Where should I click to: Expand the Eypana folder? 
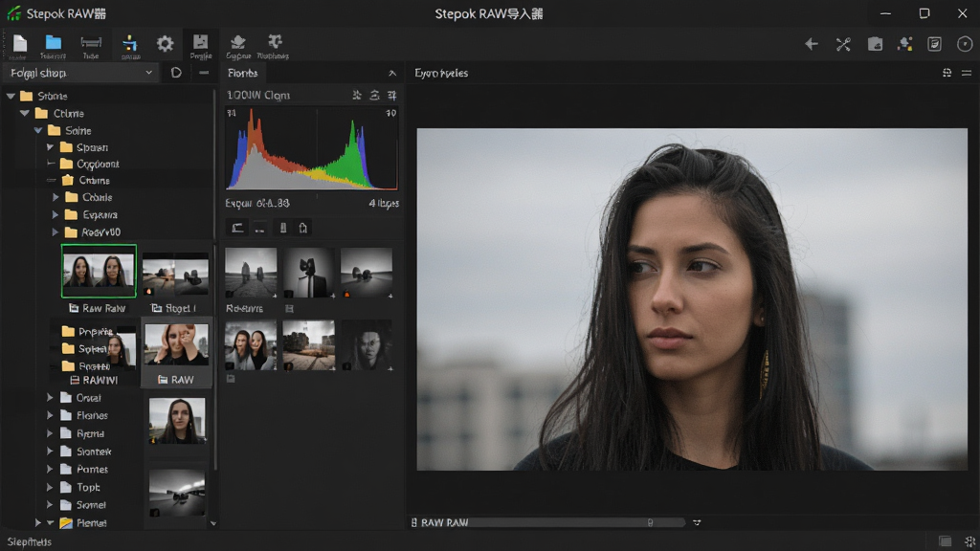click(55, 215)
